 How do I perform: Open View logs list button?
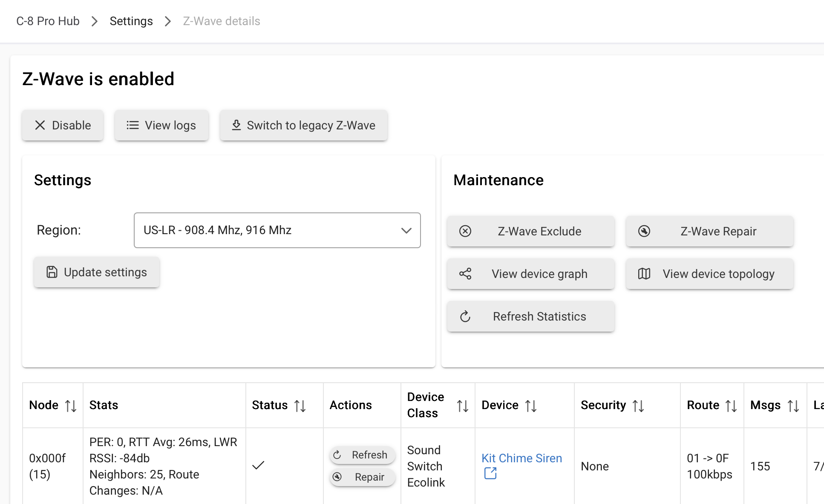pyautogui.click(x=161, y=125)
